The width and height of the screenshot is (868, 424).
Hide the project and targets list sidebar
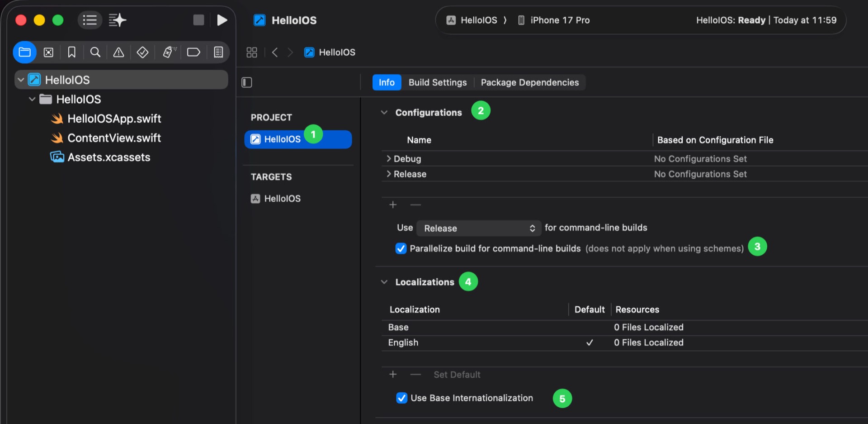point(247,82)
